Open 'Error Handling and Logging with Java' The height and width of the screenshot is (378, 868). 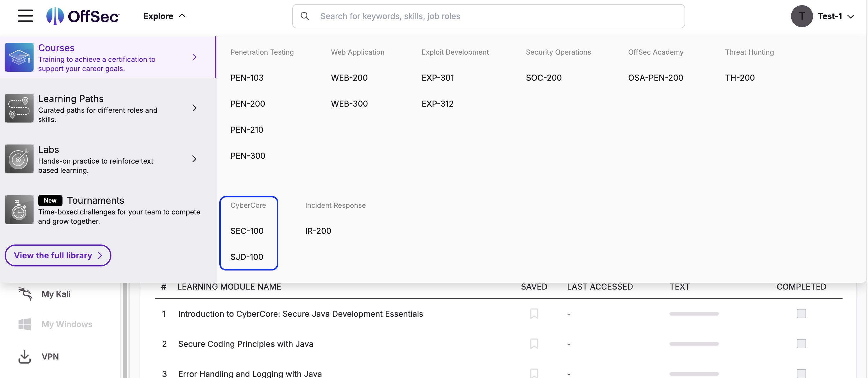tap(250, 373)
